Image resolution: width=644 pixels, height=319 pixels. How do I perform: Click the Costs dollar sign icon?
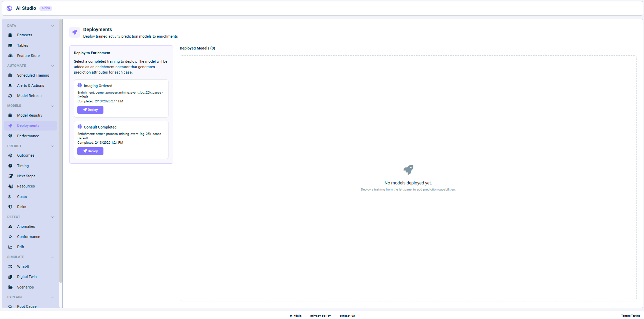tap(9, 197)
